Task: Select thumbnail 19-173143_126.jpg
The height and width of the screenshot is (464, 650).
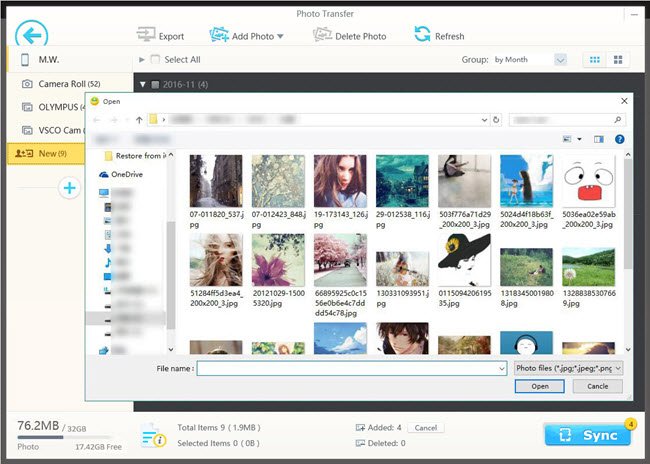Action: click(340, 192)
